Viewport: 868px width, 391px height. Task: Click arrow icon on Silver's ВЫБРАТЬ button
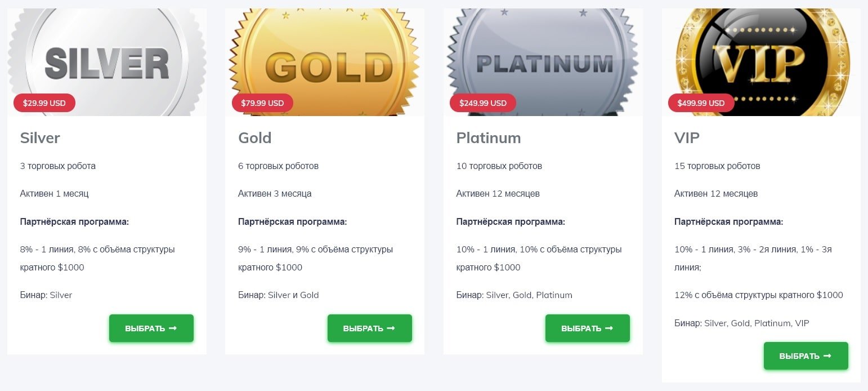tap(173, 328)
